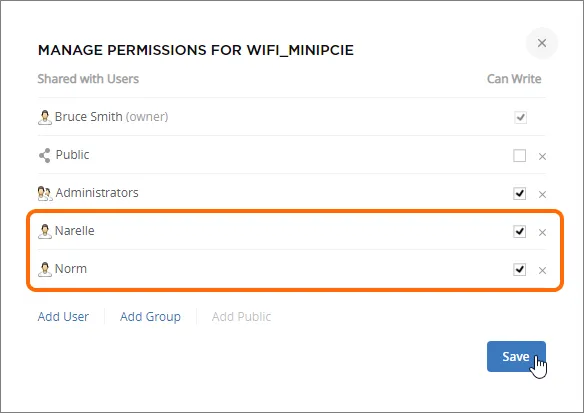The height and width of the screenshot is (413, 584).
Task: Open Add User link
Action: pos(63,317)
